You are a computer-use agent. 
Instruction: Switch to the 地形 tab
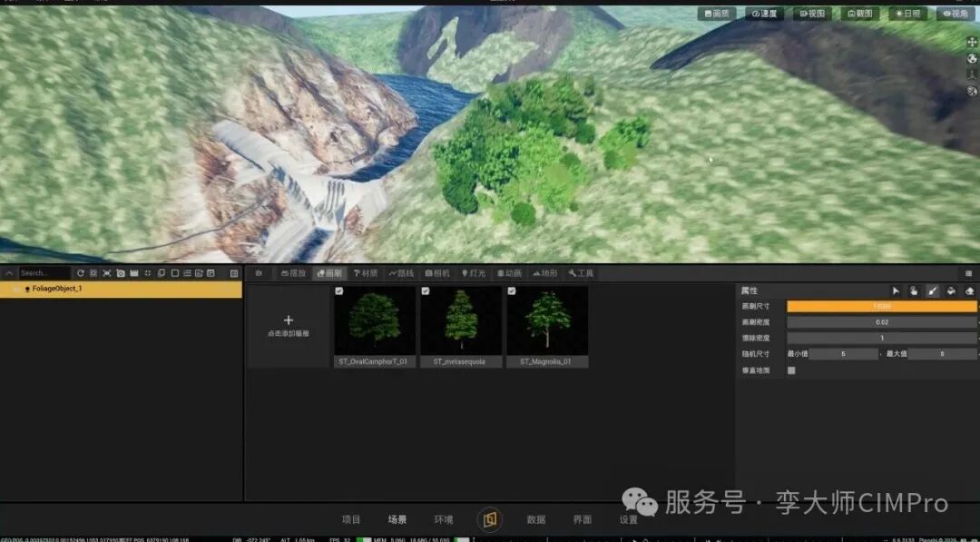tap(545, 273)
